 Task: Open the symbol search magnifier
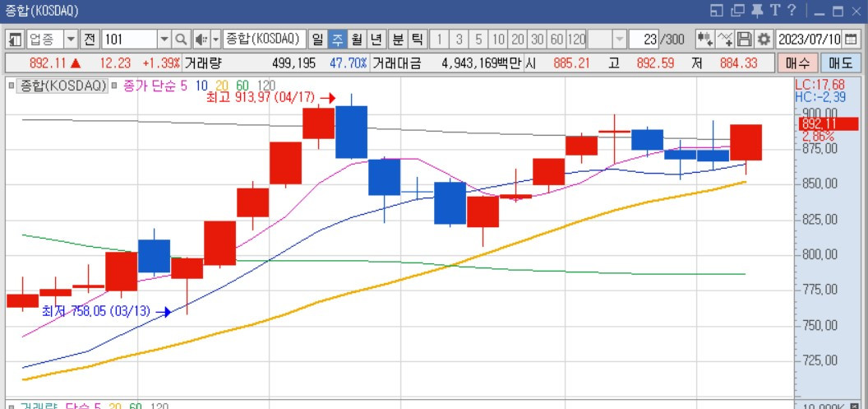181,40
